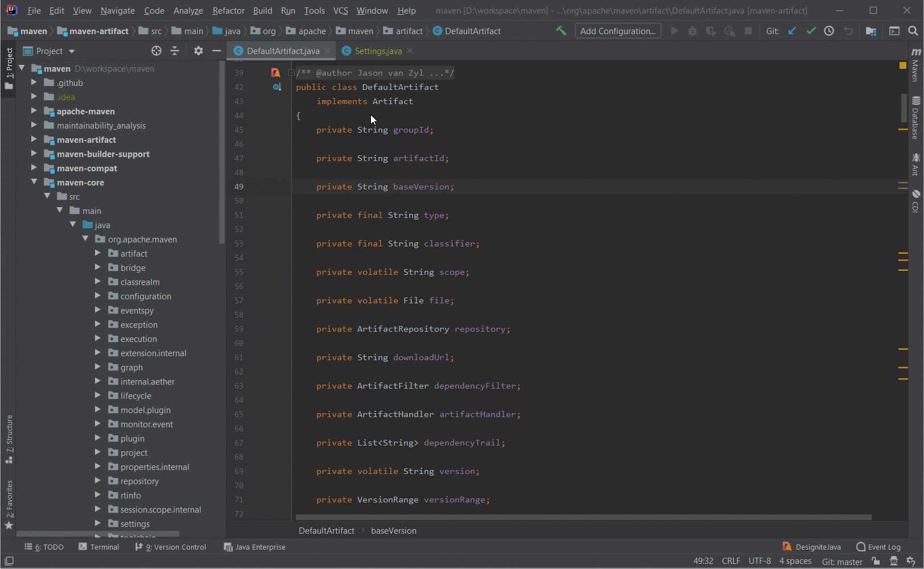Click Collapse All icon in Project panel
This screenshot has width=924, height=569.
(175, 51)
